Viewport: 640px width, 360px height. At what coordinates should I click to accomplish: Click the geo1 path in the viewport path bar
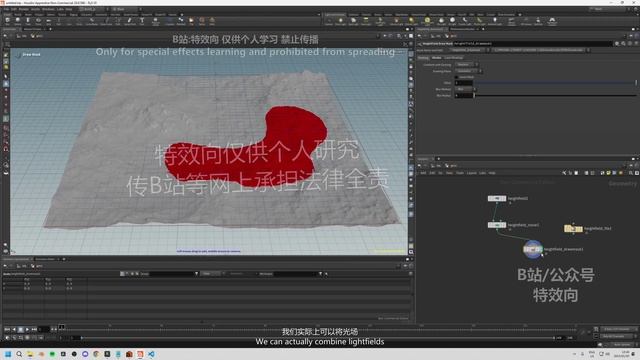click(38, 36)
